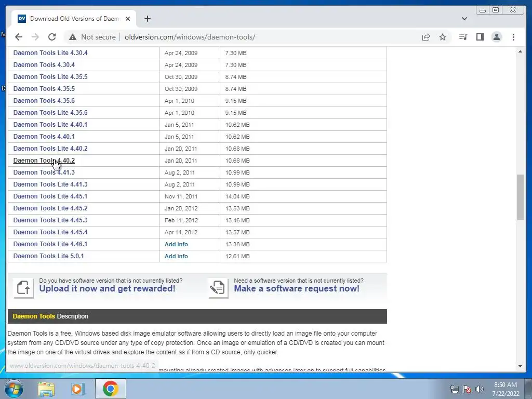
Task: Open File Explorer from the taskbar
Action: tap(46, 389)
